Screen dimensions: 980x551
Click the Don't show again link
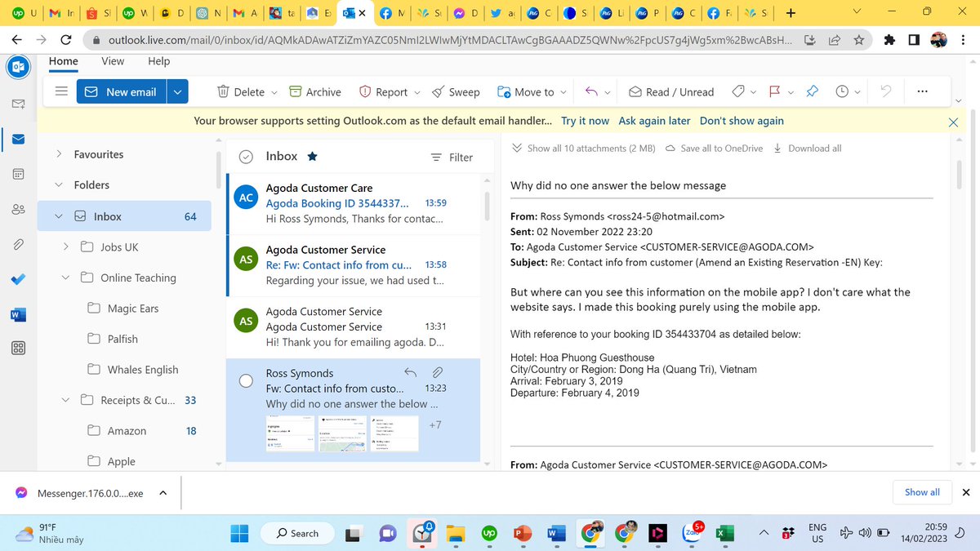(x=742, y=121)
